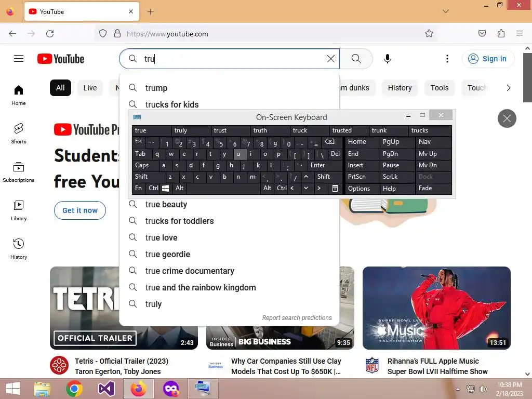The image size is (532, 399).
Task: Select the Live category chip
Action: click(x=90, y=88)
